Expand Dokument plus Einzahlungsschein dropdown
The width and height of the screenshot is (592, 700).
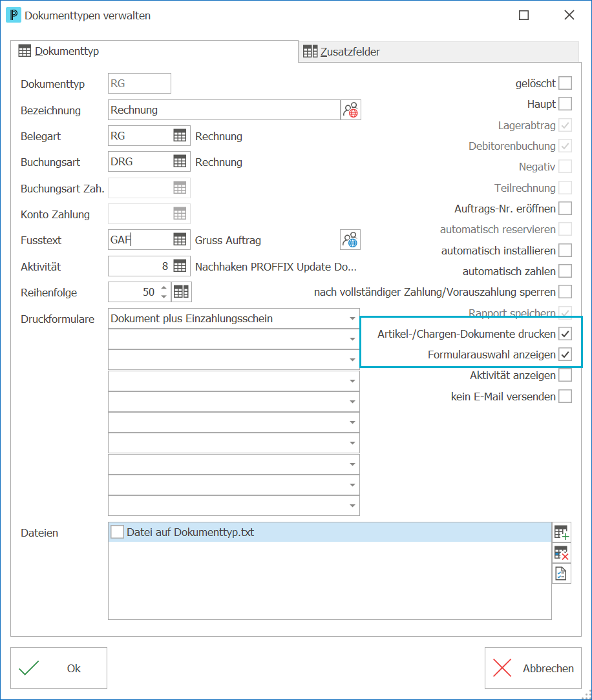352,318
